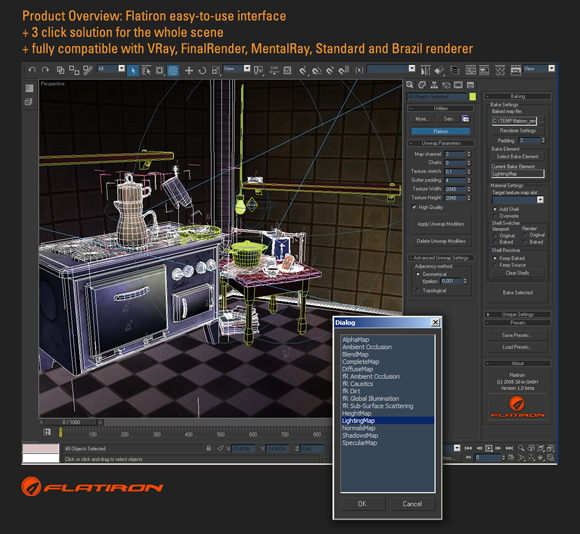
Task: Open the Create panel icon
Action: tap(409, 85)
